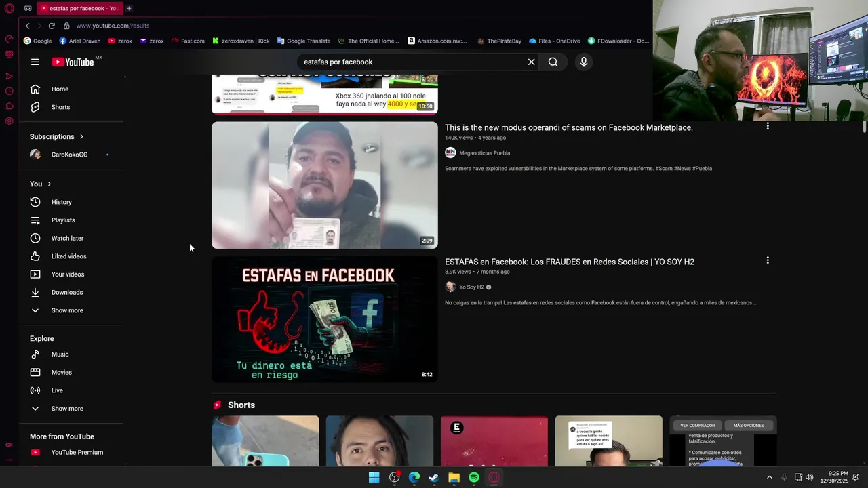Open the Opera GX main menu icon
The width and height of the screenshot is (868, 488).
(9, 8)
